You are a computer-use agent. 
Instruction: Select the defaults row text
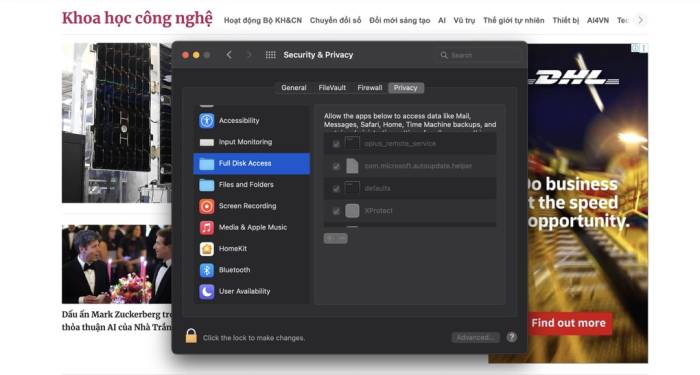[377, 188]
